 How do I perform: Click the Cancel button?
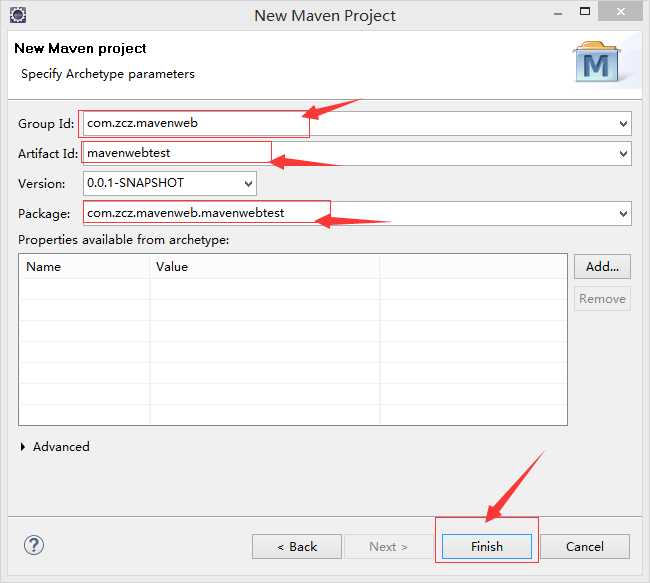coord(585,546)
